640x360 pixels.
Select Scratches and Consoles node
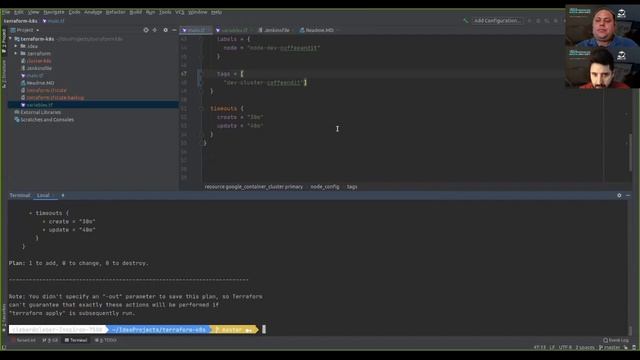tap(44, 120)
